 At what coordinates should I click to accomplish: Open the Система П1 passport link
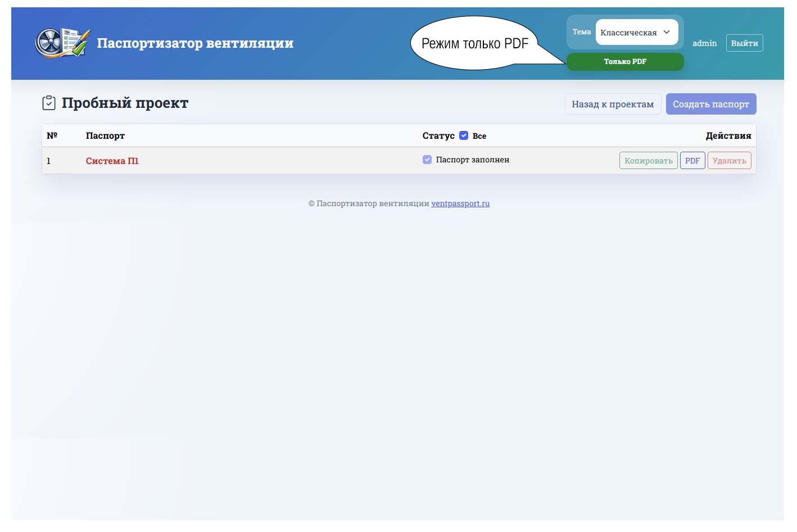tap(112, 161)
